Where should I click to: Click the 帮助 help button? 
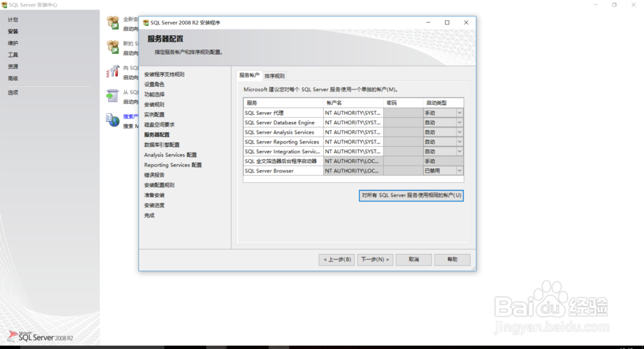coord(452,259)
